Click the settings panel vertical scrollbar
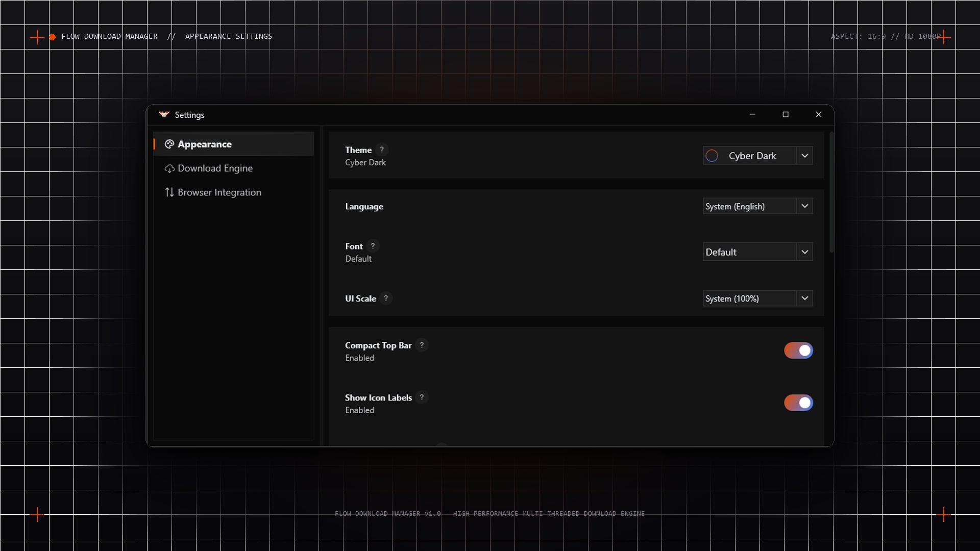This screenshot has width=980, height=551. coord(831,192)
